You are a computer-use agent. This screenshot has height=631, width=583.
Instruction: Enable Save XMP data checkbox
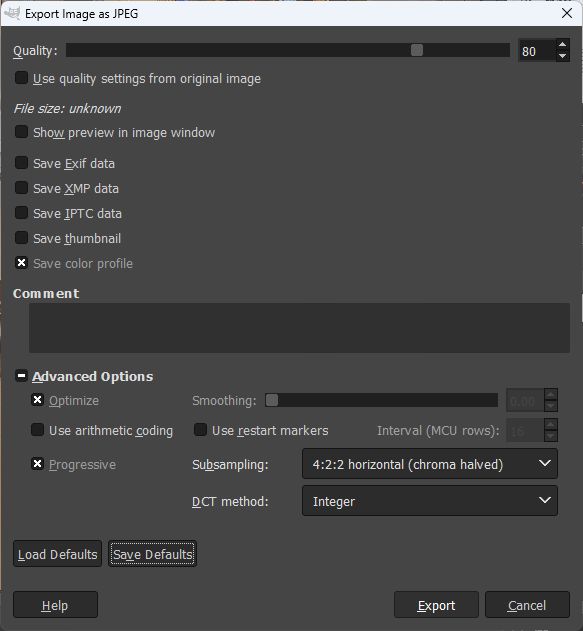pyautogui.click(x=21, y=188)
